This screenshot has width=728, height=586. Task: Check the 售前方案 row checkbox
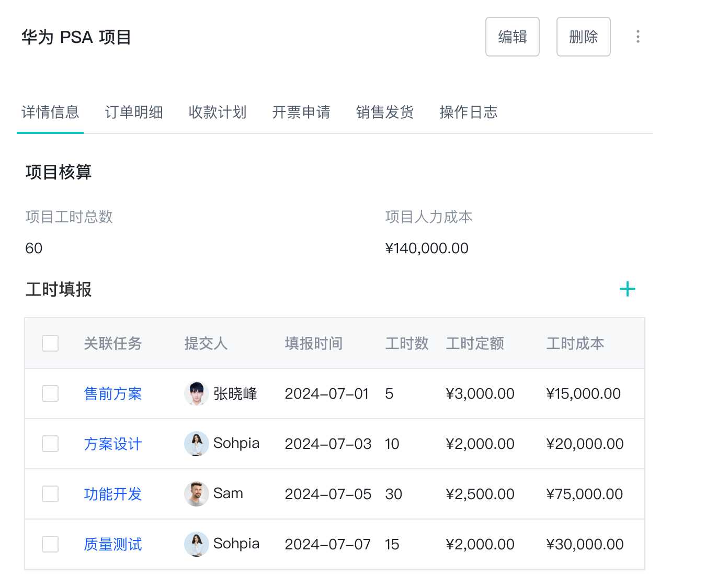point(50,393)
